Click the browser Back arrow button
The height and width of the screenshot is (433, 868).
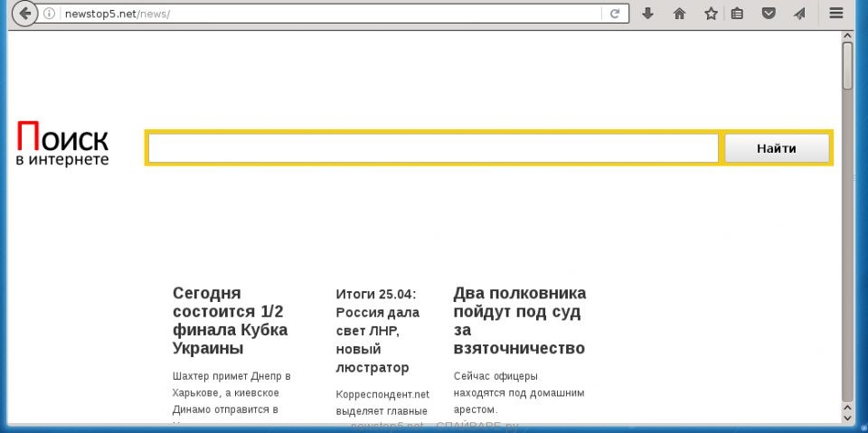click(24, 14)
